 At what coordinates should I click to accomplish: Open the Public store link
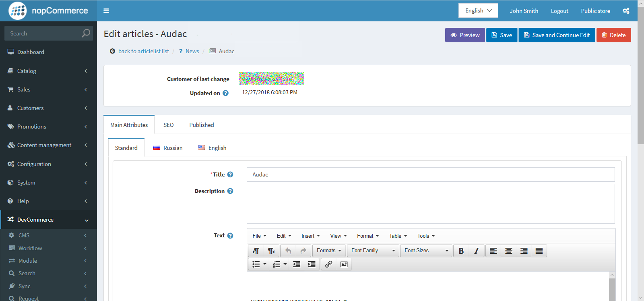click(595, 11)
